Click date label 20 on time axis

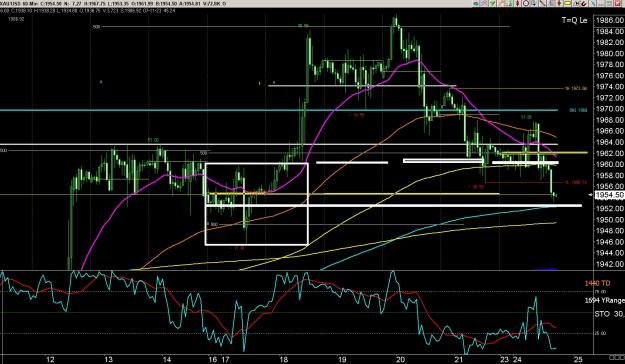click(400, 359)
